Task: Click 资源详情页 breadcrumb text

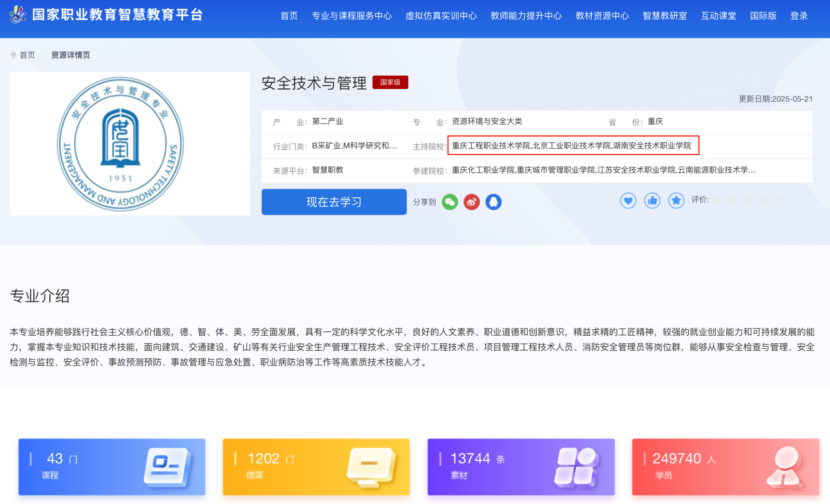Action: (70, 55)
